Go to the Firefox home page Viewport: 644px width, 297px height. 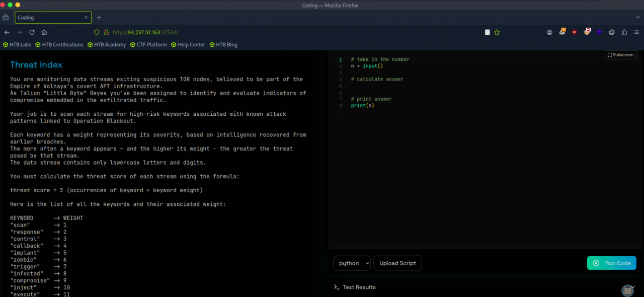click(44, 32)
